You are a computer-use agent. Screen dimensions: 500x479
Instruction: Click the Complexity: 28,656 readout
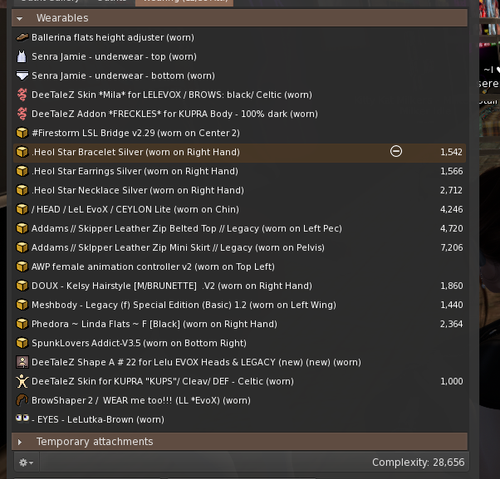pyautogui.click(x=418, y=462)
